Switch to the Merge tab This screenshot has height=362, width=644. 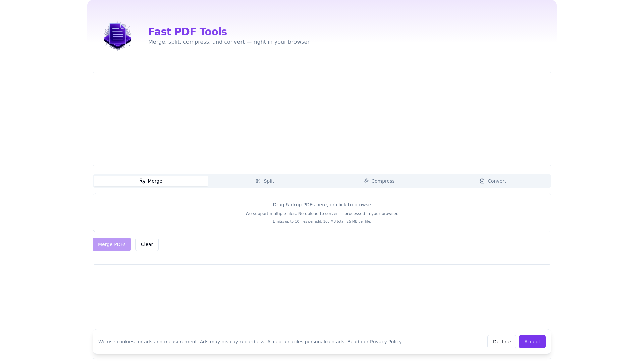click(151, 181)
